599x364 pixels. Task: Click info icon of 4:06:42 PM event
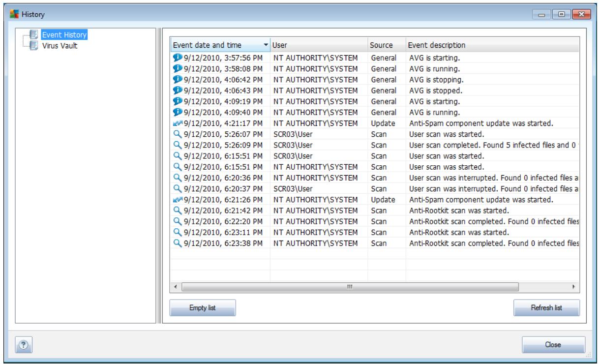coord(178,80)
